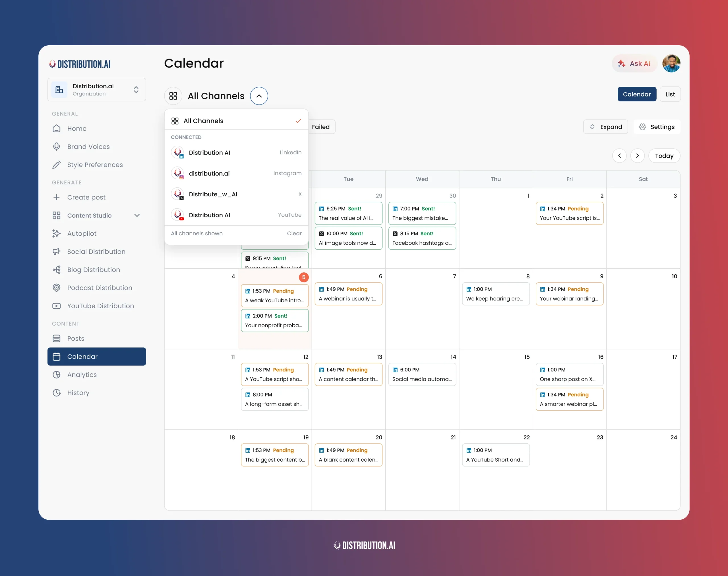Click Expand to enlarge calendar rows
The width and height of the screenshot is (728, 576).
coord(606,127)
